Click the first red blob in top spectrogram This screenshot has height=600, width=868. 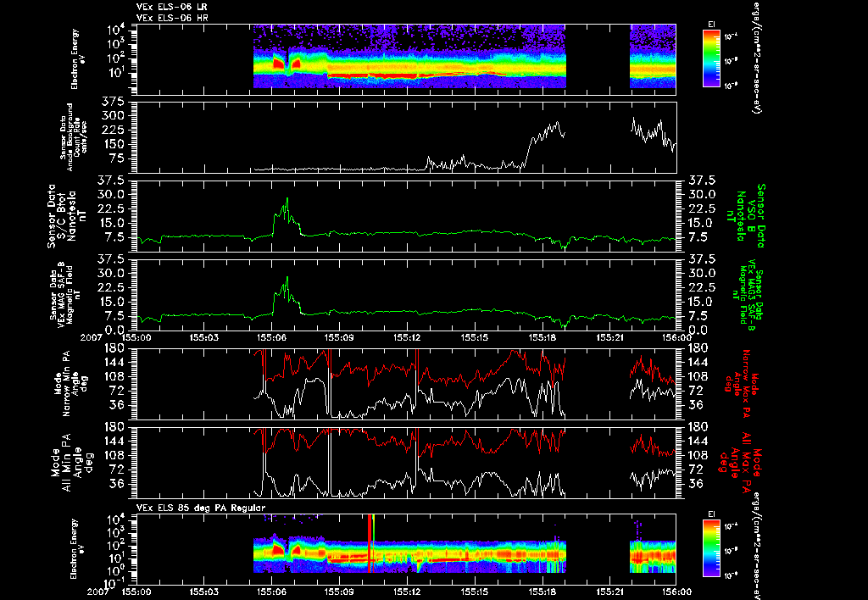[x=278, y=64]
